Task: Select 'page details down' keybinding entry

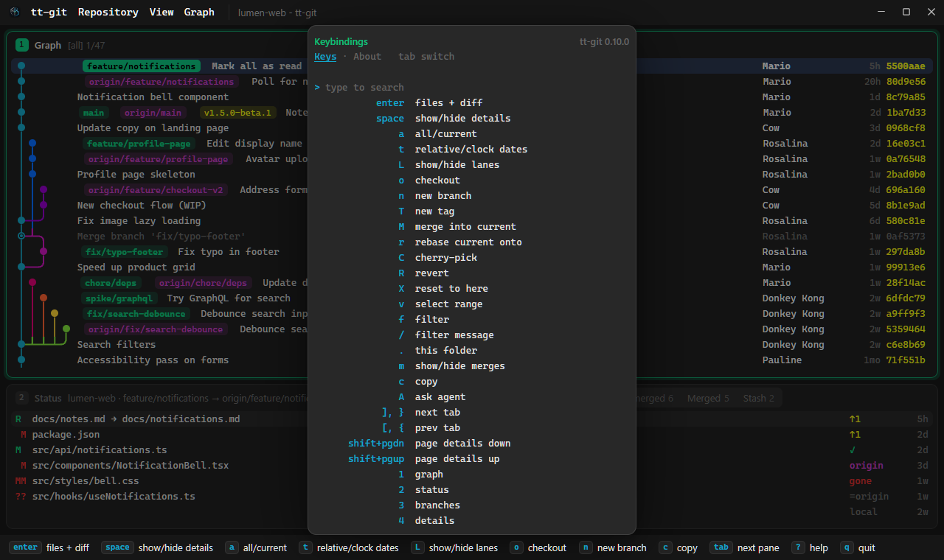Action: (471, 443)
